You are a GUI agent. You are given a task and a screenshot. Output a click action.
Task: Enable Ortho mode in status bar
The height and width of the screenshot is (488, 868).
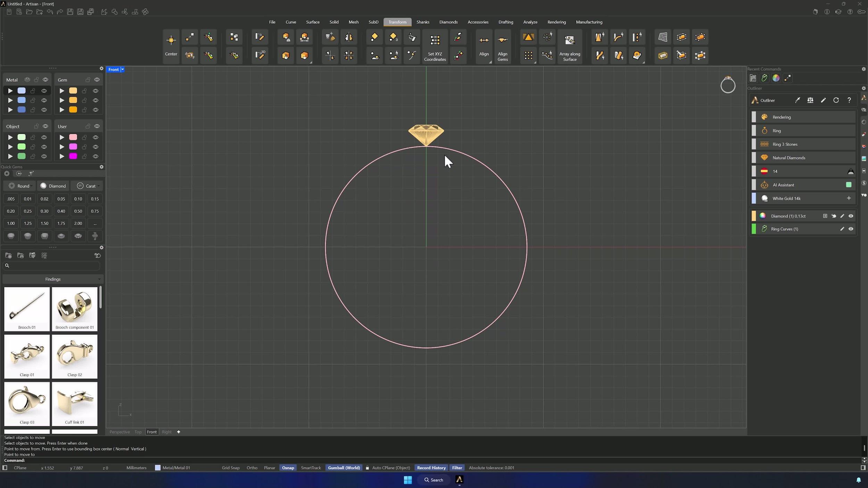point(252,468)
